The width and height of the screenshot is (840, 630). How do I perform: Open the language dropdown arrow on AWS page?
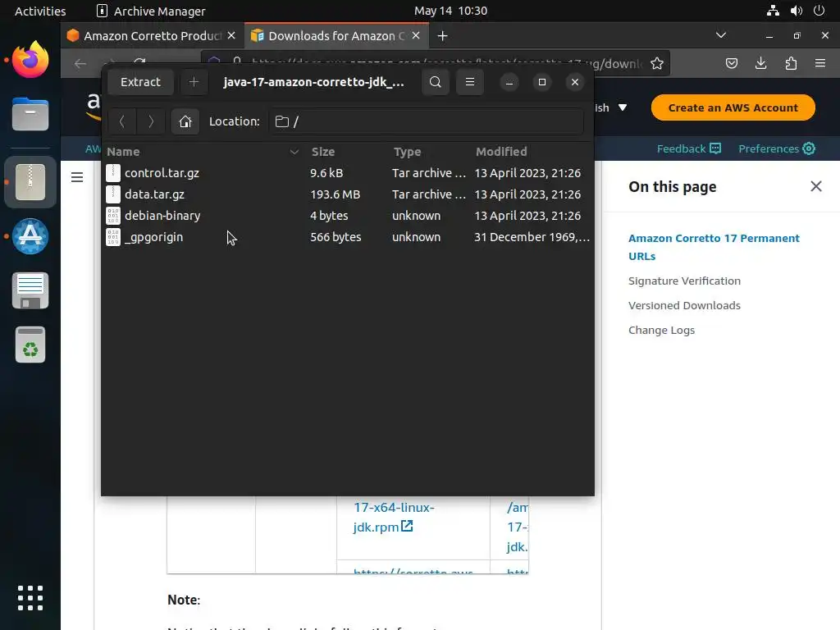click(623, 107)
